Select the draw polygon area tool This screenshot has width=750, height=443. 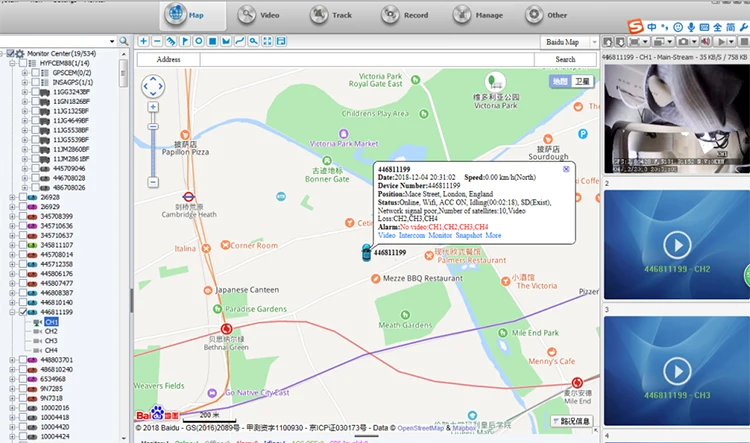pos(226,42)
